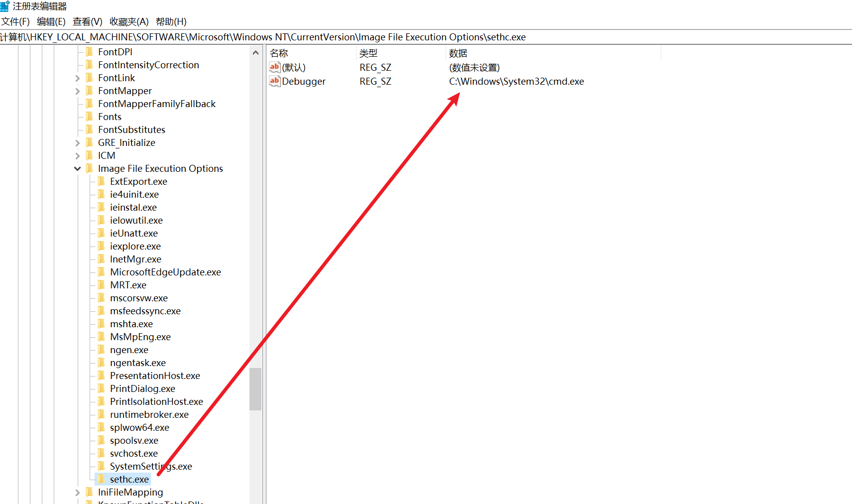Click the Debugger string value icon

click(274, 81)
